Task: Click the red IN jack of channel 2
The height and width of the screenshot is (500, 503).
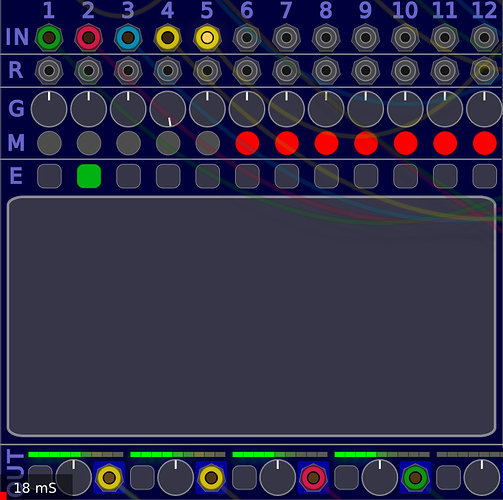Action: click(89, 38)
